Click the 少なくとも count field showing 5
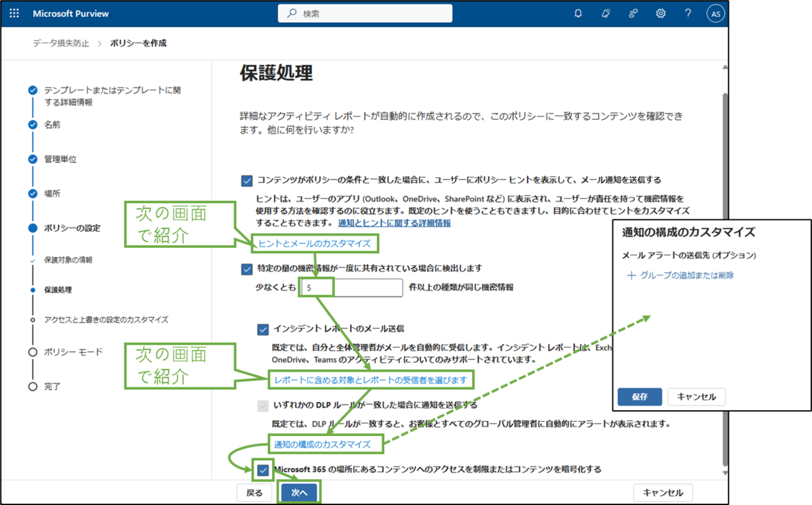This screenshot has height=505, width=812. [352, 287]
